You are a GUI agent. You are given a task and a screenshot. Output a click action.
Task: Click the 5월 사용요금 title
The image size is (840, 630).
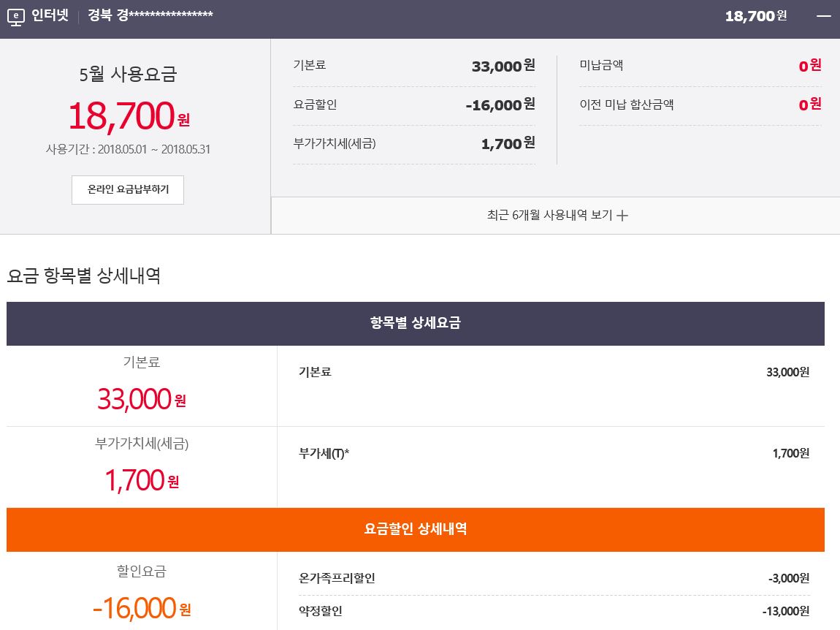click(128, 74)
